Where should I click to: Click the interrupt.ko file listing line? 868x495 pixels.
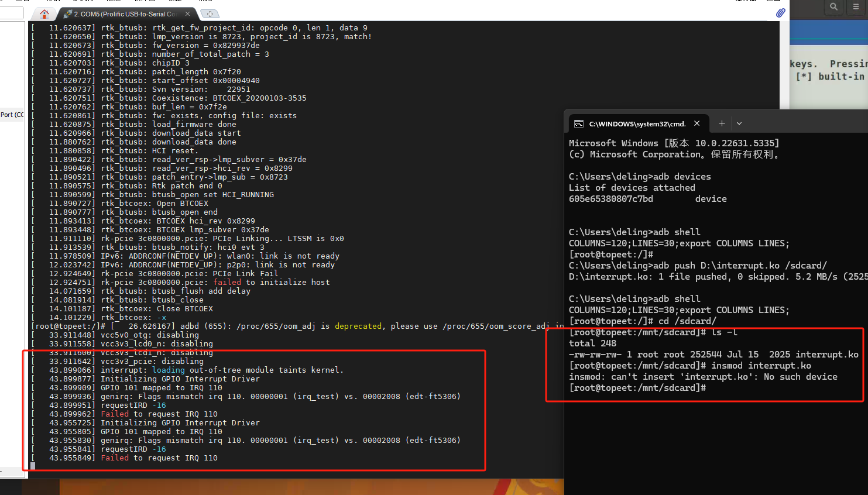pyautogui.click(x=713, y=355)
